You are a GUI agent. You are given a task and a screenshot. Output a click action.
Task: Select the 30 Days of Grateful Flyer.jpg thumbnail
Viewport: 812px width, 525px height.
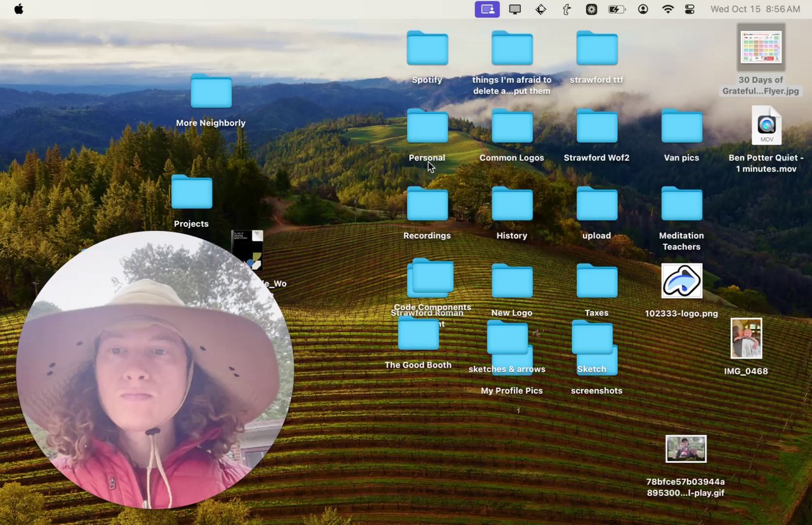(x=761, y=48)
